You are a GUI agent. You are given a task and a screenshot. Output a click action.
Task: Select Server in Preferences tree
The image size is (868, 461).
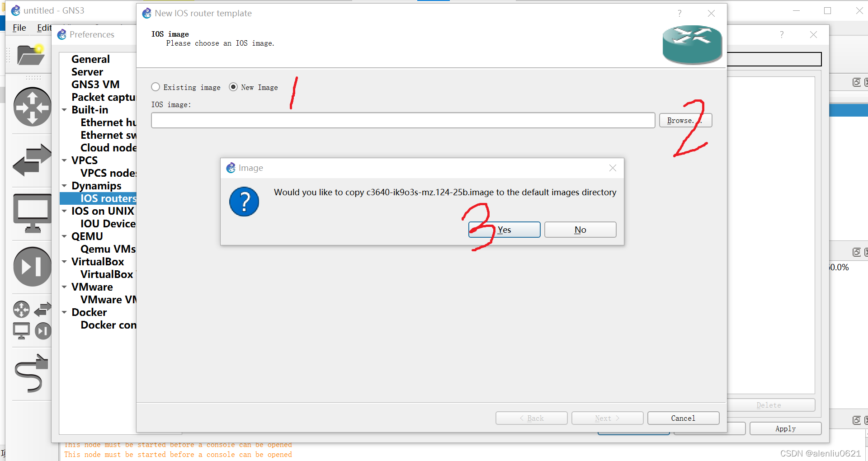point(87,72)
